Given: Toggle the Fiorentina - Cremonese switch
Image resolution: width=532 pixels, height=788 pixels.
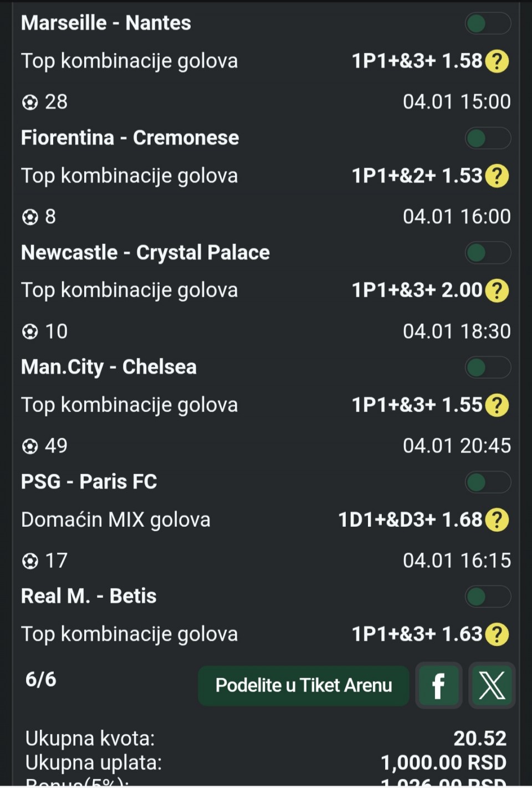Looking at the screenshot, I should [487, 139].
